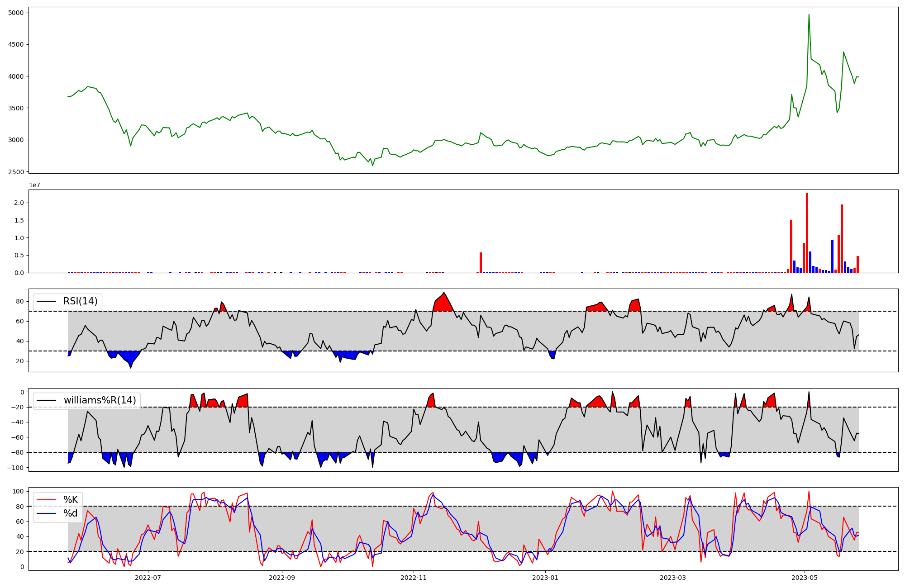The image size is (905, 588).
Task: Click the 2022-11 x-axis date label
Action: coord(414,578)
